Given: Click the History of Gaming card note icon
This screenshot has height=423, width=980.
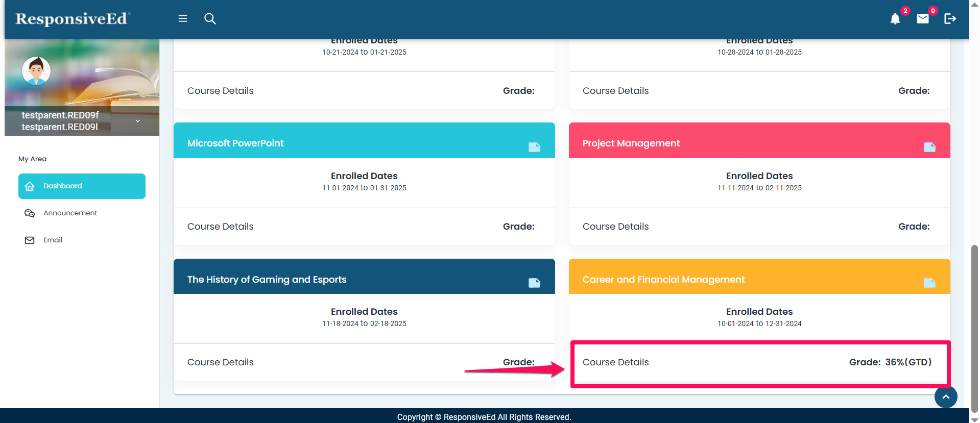Looking at the screenshot, I should point(534,283).
